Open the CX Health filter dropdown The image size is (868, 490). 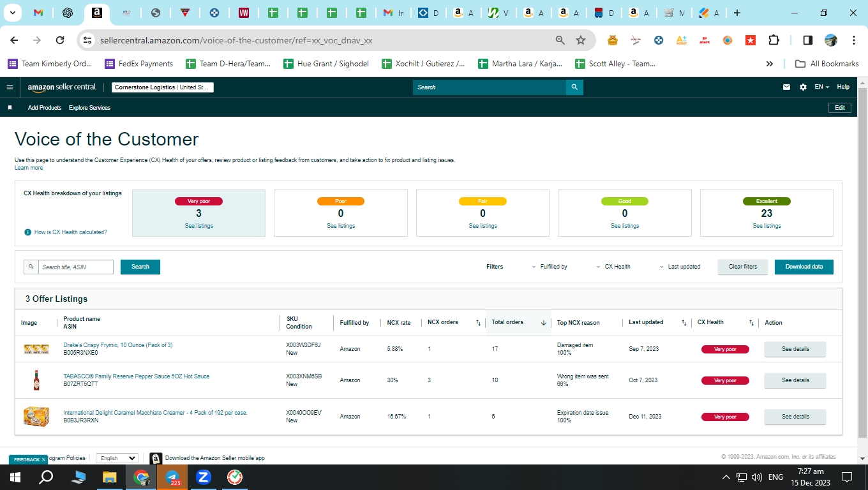pyautogui.click(x=613, y=267)
